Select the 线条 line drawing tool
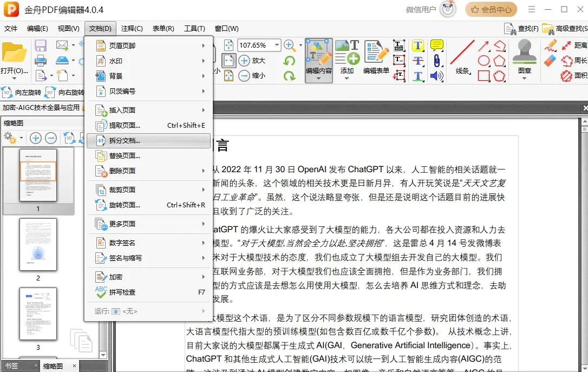Image resolution: width=588 pixels, height=372 pixels. pyautogui.click(x=463, y=57)
